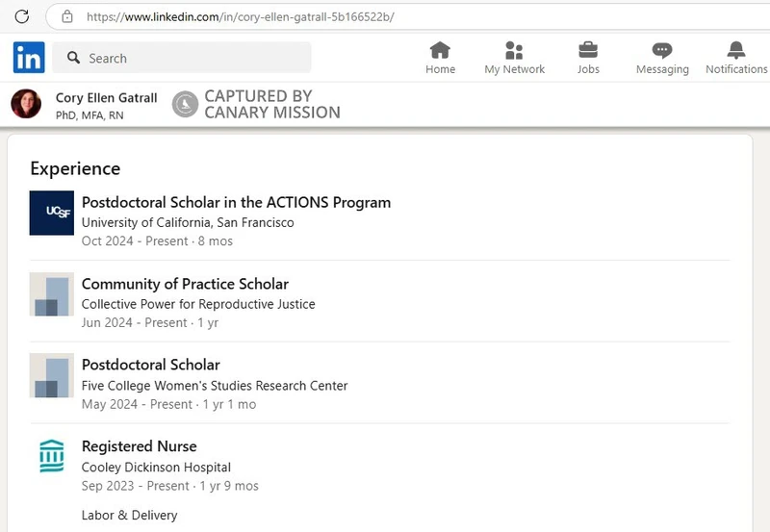Click May 2024 - Present 1 yr 1 mo
This screenshot has height=532, width=770.
169,404
